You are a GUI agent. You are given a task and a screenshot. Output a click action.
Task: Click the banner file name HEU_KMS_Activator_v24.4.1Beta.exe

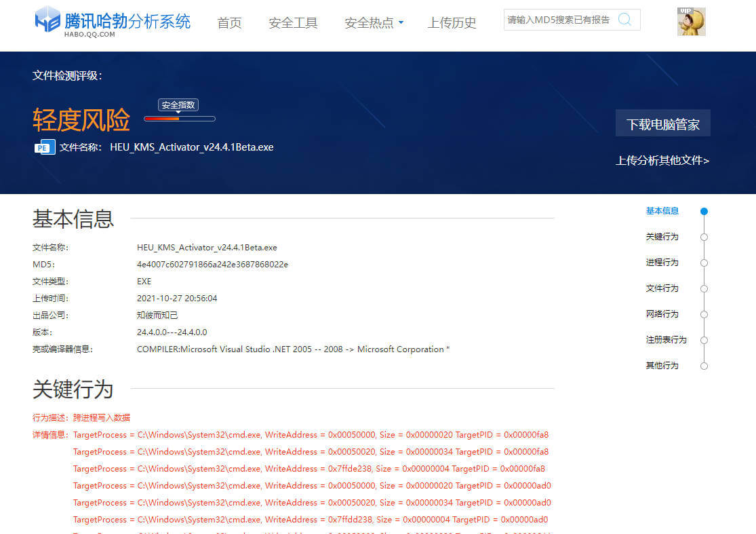point(192,147)
